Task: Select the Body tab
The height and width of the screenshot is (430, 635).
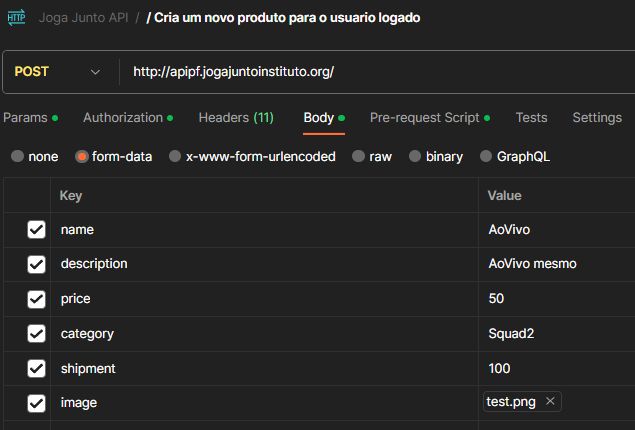Action: pos(324,118)
